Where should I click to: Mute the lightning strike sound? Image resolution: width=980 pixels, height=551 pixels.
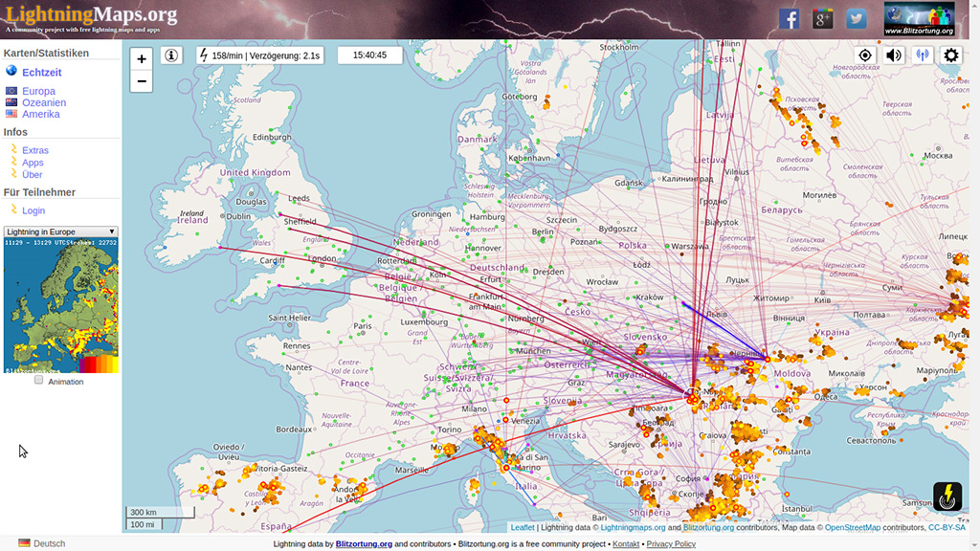click(894, 55)
